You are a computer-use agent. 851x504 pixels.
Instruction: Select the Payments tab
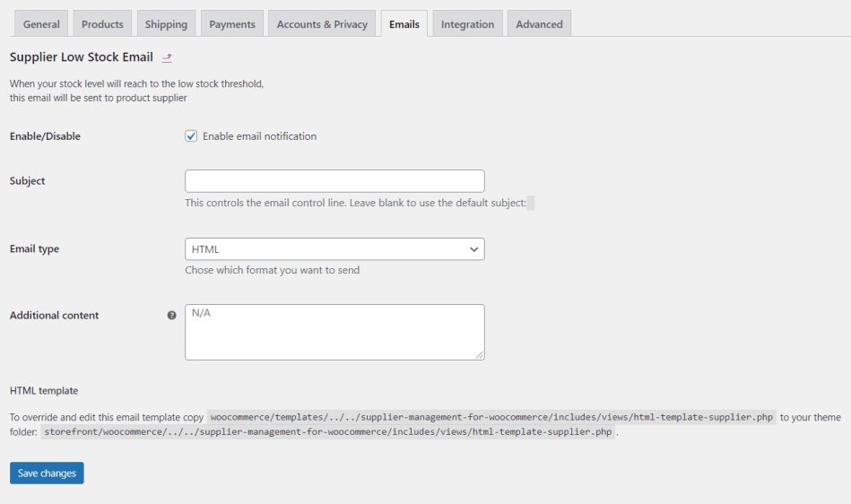pyautogui.click(x=232, y=24)
